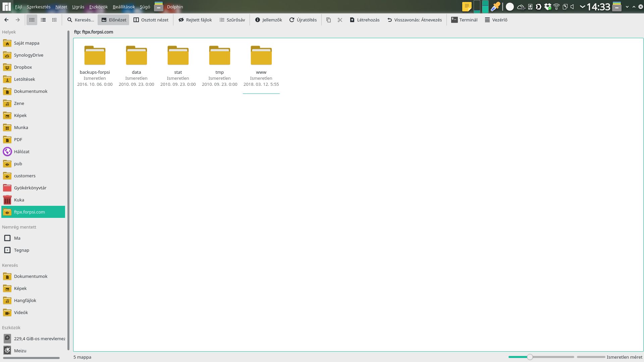The width and height of the screenshot is (644, 362).
Task: Open the Munka place
Action: coord(33,127)
